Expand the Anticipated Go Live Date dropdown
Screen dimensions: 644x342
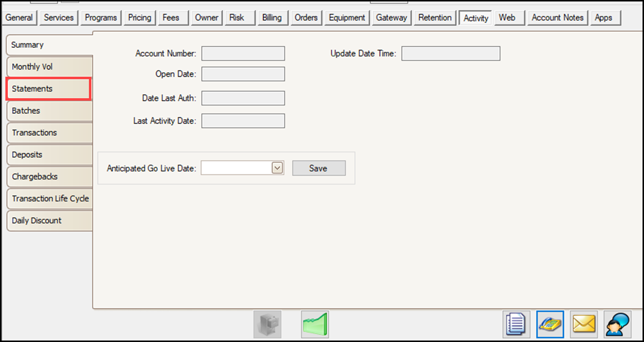(x=277, y=168)
